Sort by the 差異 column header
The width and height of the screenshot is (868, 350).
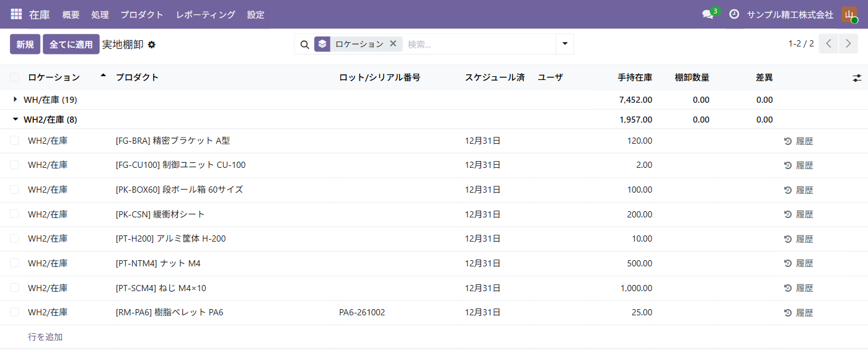coord(764,77)
